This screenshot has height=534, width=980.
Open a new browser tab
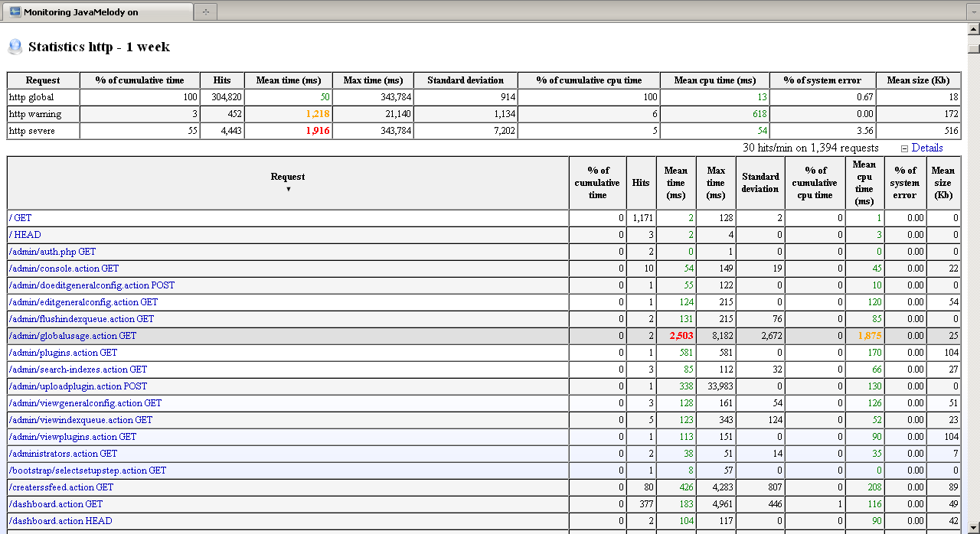click(205, 11)
